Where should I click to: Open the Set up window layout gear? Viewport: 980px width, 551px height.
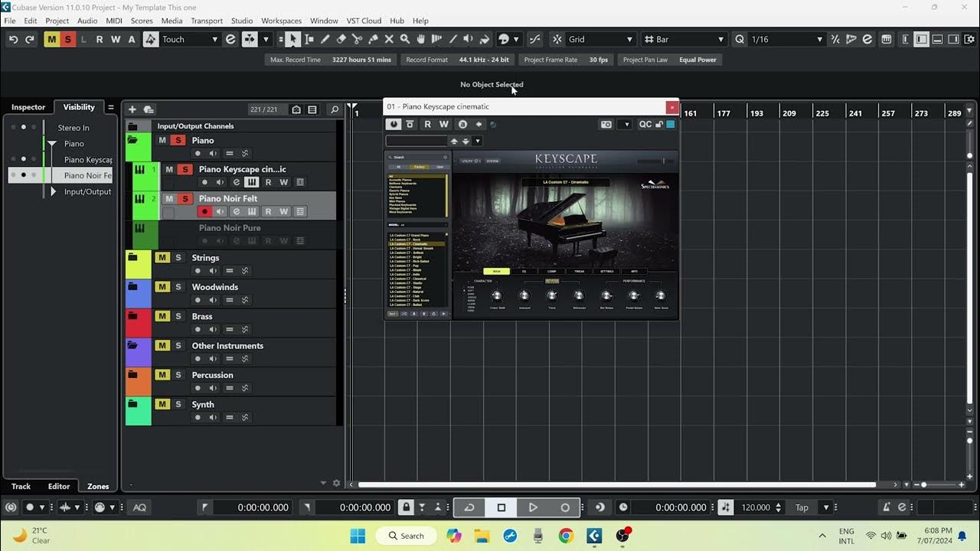point(969,39)
